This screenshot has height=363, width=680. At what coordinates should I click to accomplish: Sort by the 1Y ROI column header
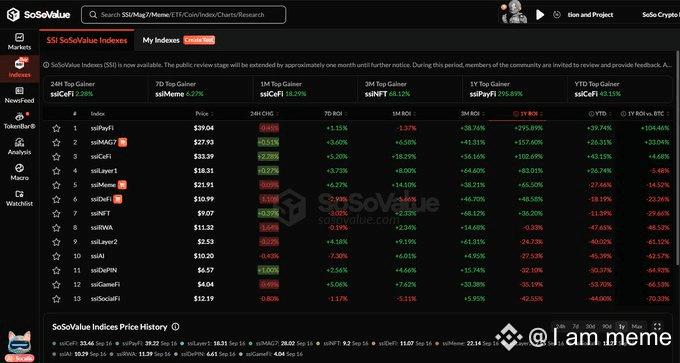point(528,114)
